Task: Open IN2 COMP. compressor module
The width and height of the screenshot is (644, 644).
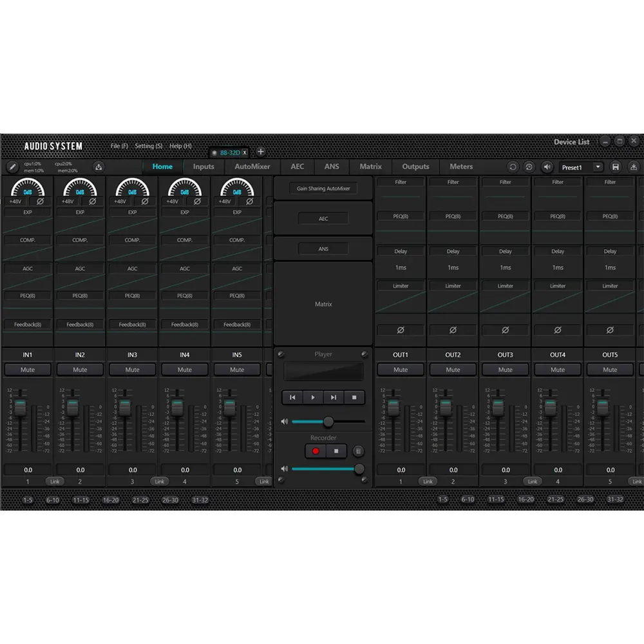Action: pos(80,240)
